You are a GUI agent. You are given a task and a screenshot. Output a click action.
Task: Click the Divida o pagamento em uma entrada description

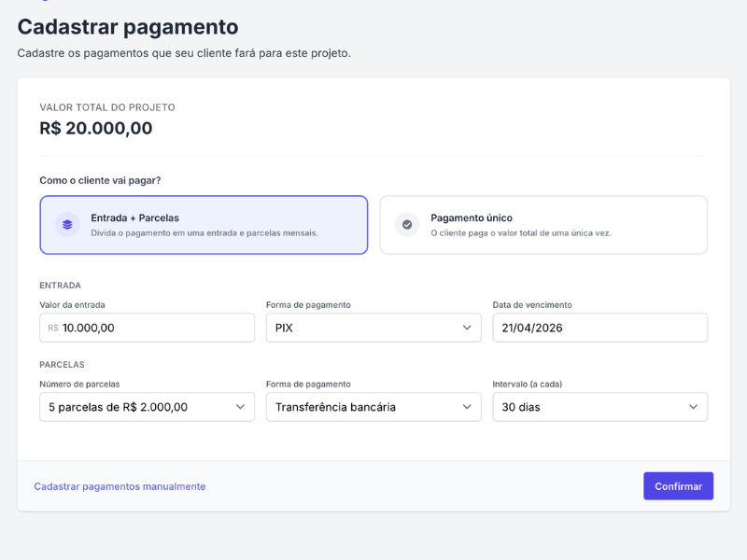[204, 232]
